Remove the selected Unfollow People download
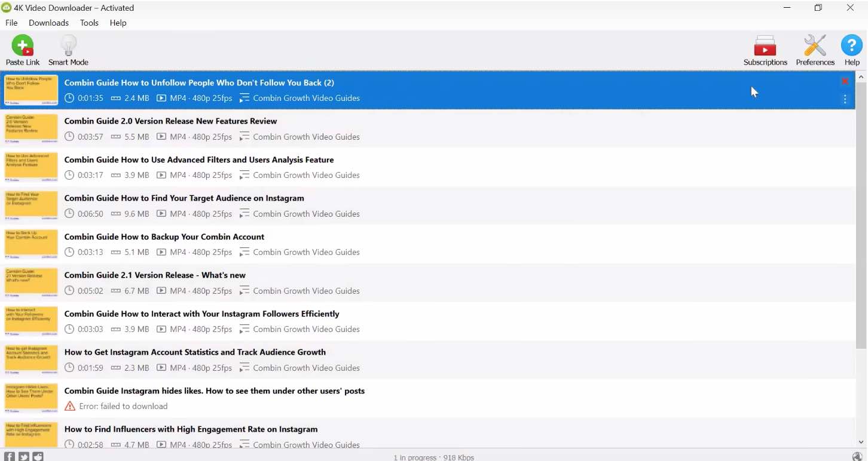The image size is (868, 461). (845, 81)
